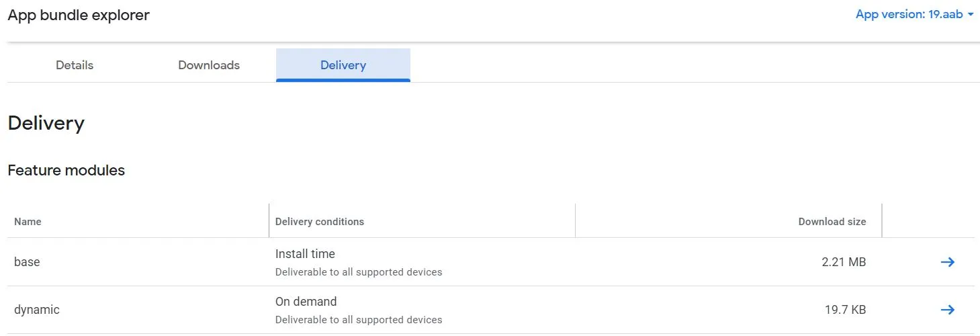Click the Delivery conditions column header

tap(320, 222)
